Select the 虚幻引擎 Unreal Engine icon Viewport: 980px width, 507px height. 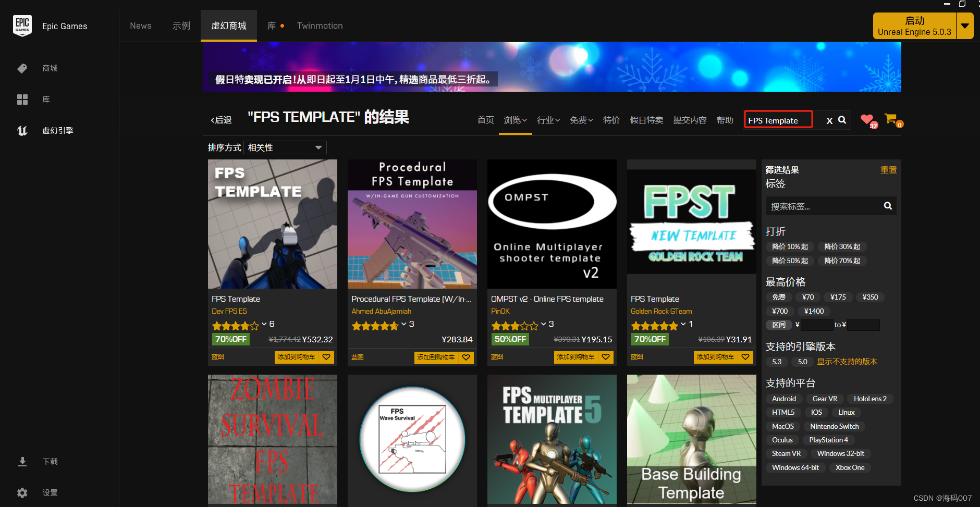tap(22, 131)
